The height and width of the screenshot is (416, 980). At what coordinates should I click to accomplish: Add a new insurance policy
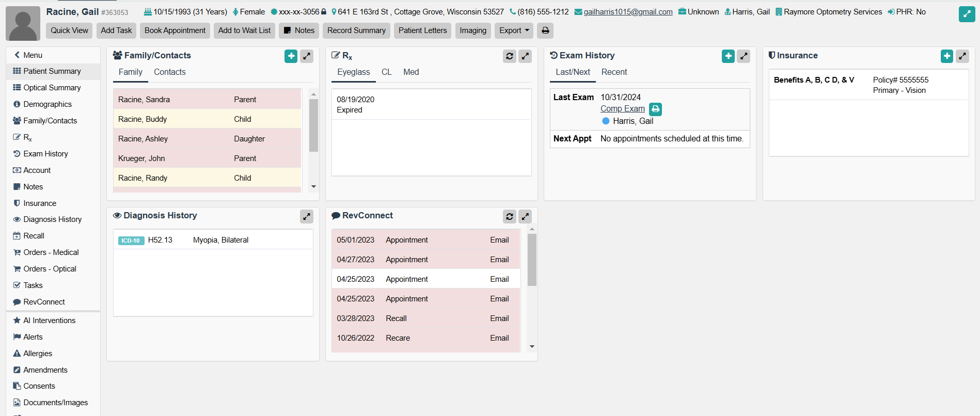point(947,56)
